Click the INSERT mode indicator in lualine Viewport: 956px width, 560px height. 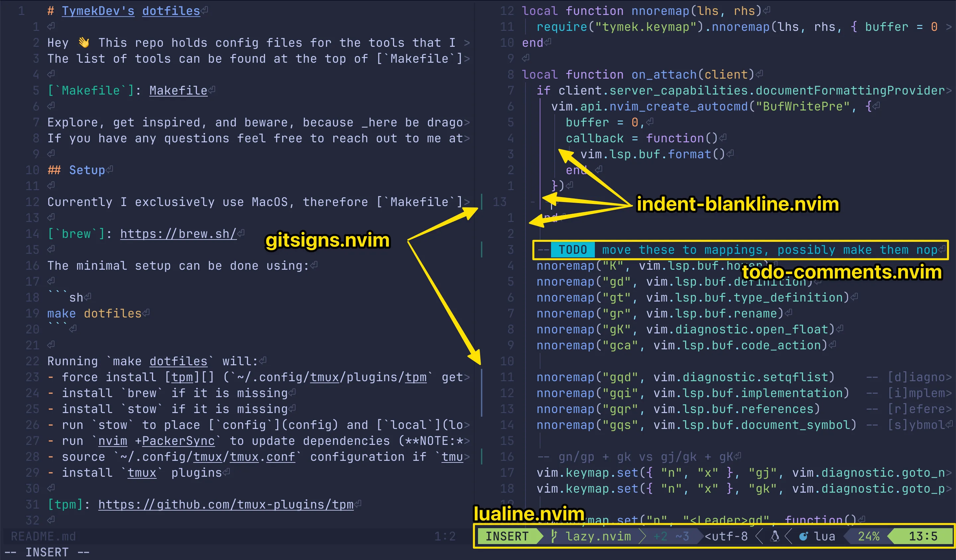[507, 536]
